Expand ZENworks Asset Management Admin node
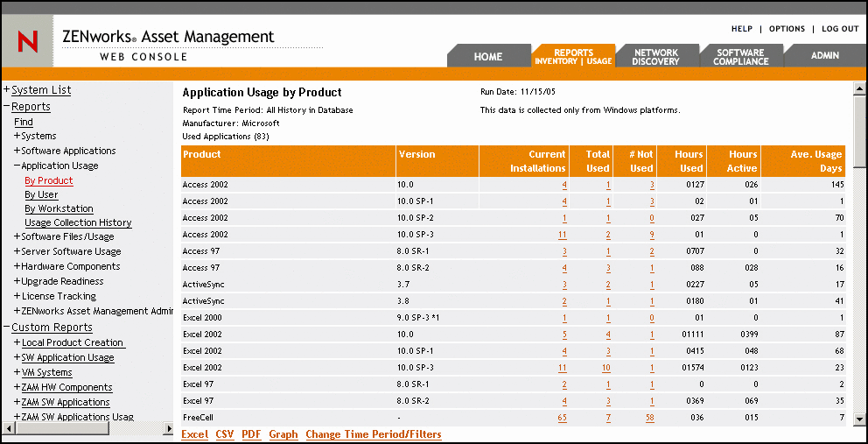868x444 pixels. 17,311
